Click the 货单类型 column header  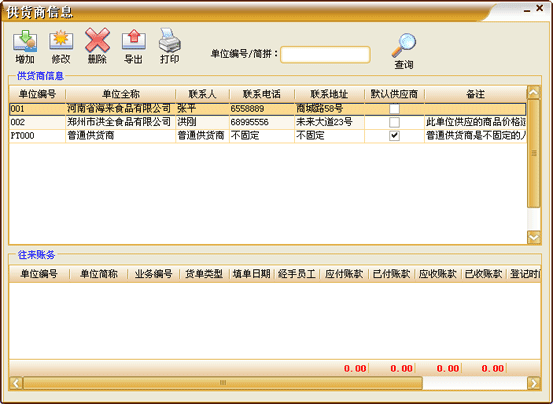pos(204,274)
